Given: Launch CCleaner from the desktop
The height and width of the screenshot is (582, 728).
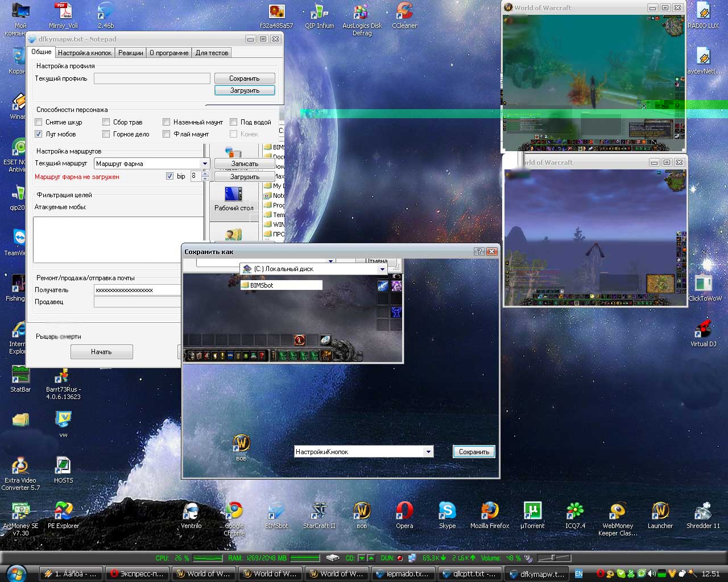Looking at the screenshot, I should click(x=404, y=12).
